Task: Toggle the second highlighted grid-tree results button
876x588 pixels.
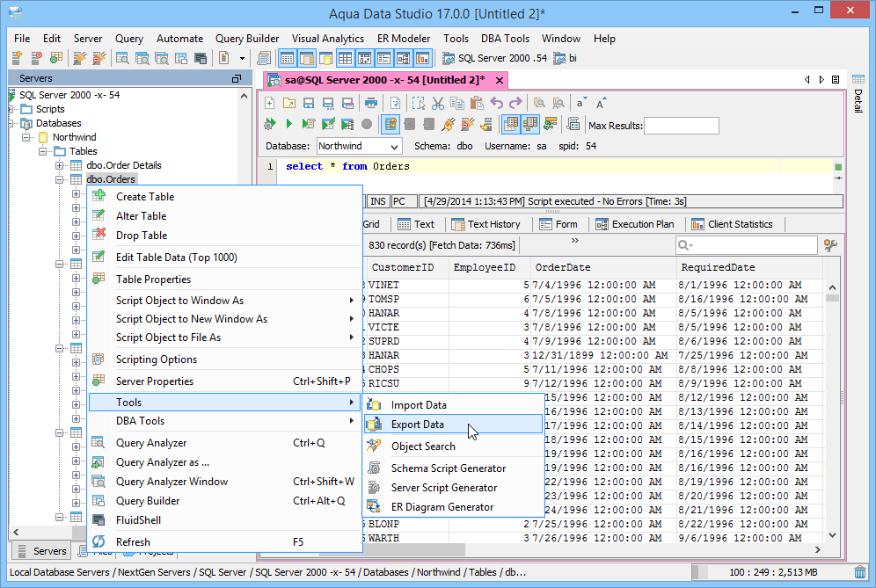Action: (529, 124)
